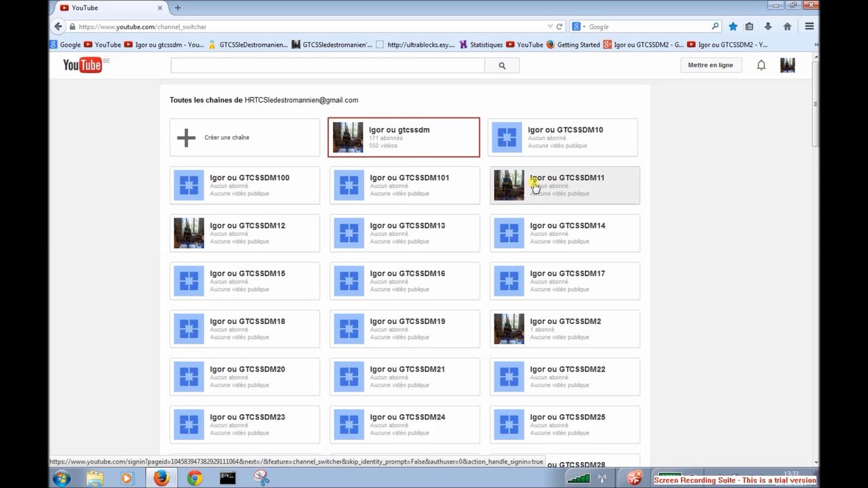Bookmark this page with the star icon
The image size is (868, 488).
[733, 26]
